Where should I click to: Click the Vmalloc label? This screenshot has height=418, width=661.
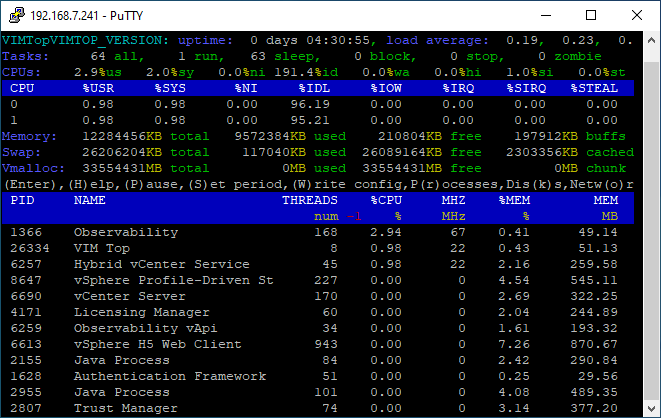34,169
